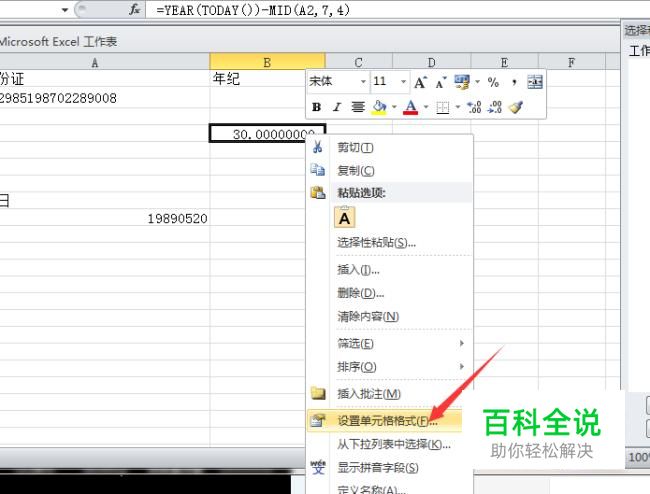This screenshot has width=650, height=494.
Task: Click the format cells icon
Action: point(318,420)
